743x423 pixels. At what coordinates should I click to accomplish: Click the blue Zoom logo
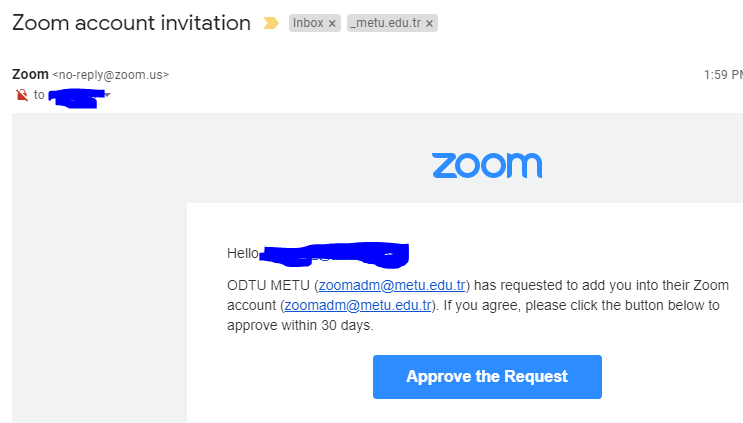click(487, 165)
